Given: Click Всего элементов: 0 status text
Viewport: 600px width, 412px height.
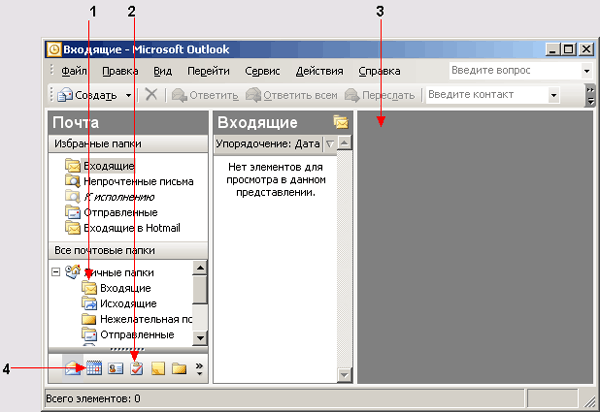Looking at the screenshot, I should pos(93,399).
